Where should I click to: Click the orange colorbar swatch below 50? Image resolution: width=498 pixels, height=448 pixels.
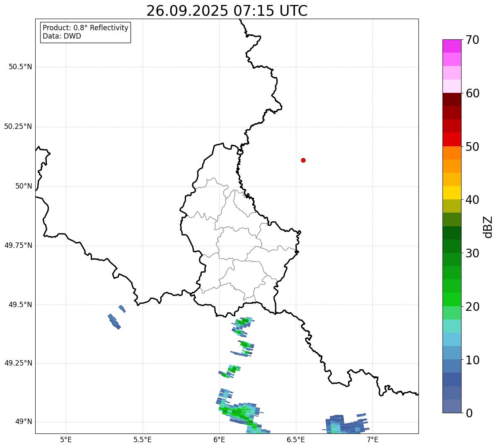pyautogui.click(x=452, y=153)
